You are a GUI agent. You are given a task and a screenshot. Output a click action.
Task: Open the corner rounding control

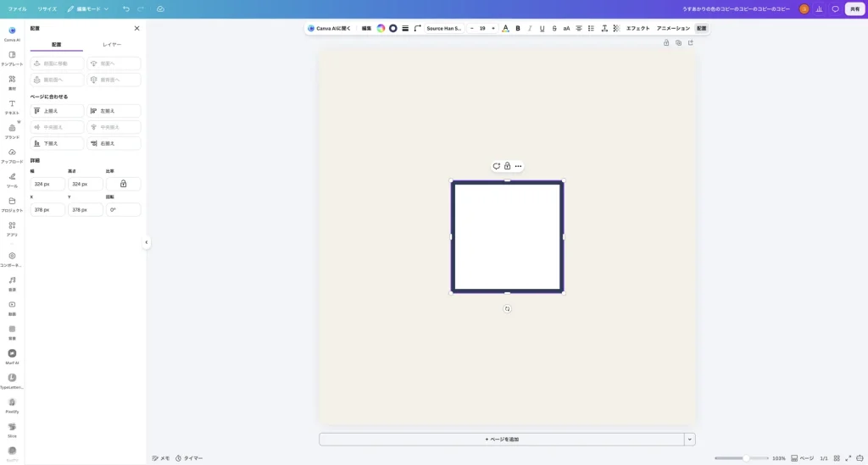coord(417,28)
